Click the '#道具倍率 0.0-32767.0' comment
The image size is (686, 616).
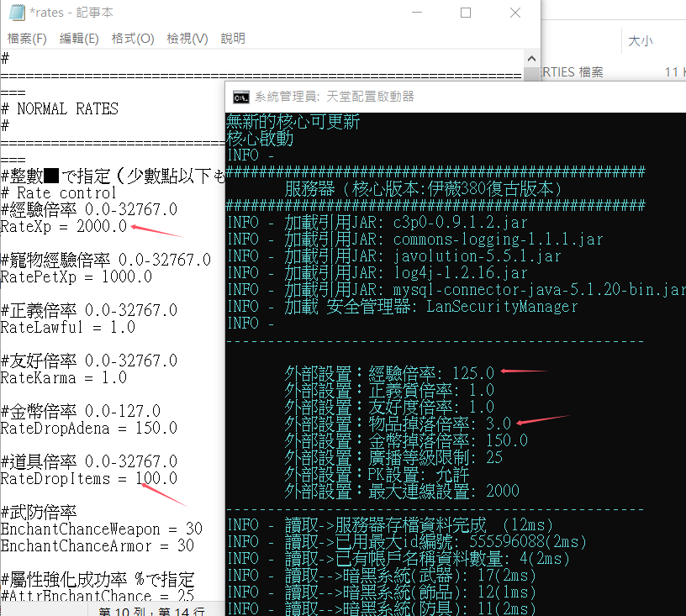[x=89, y=461]
